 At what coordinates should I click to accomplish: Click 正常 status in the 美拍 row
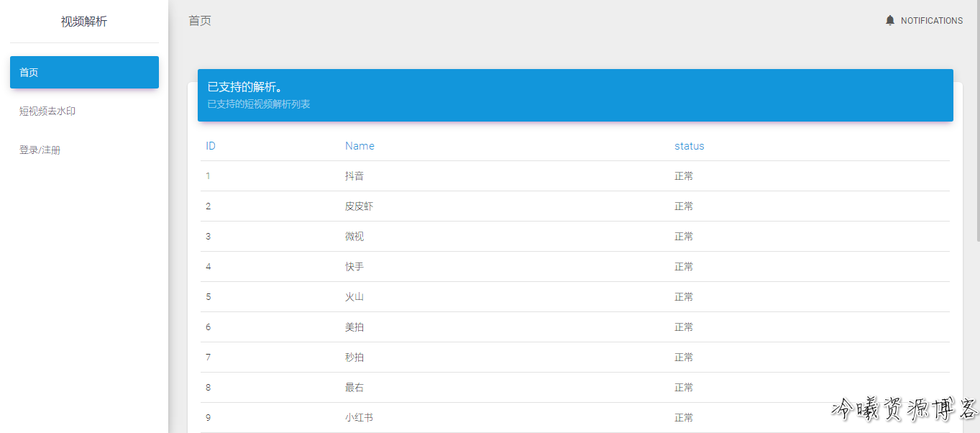point(684,327)
